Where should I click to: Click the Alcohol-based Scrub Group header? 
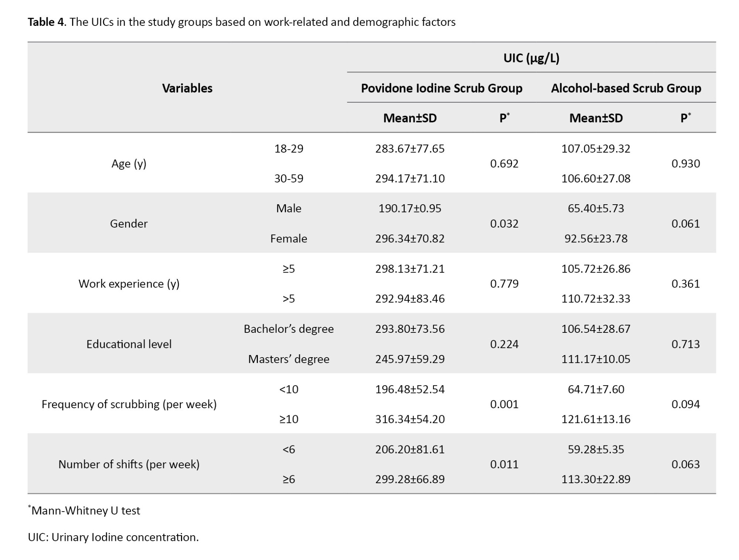[626, 88]
